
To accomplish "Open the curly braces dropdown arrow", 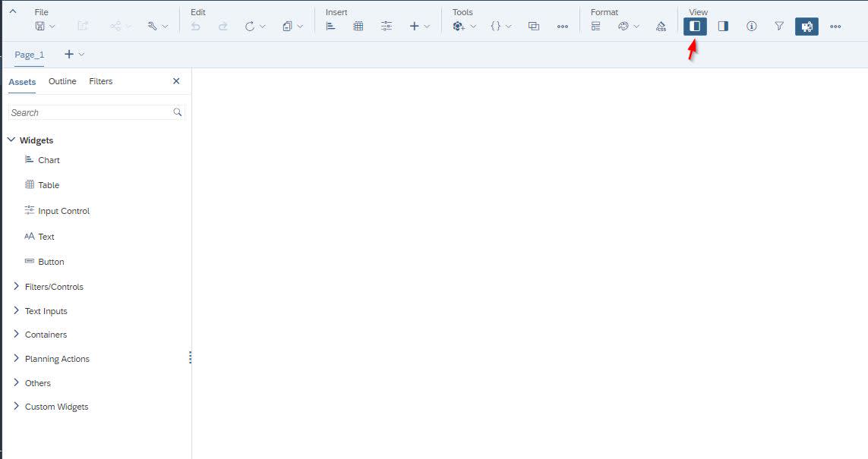I will [x=509, y=27].
